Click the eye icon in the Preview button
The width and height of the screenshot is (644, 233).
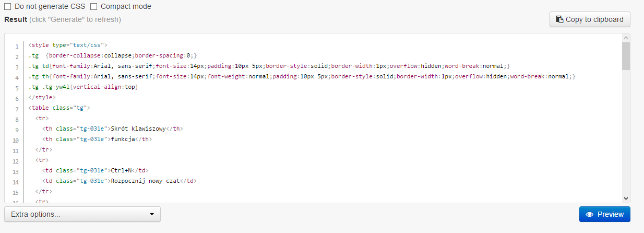pyautogui.click(x=590, y=214)
